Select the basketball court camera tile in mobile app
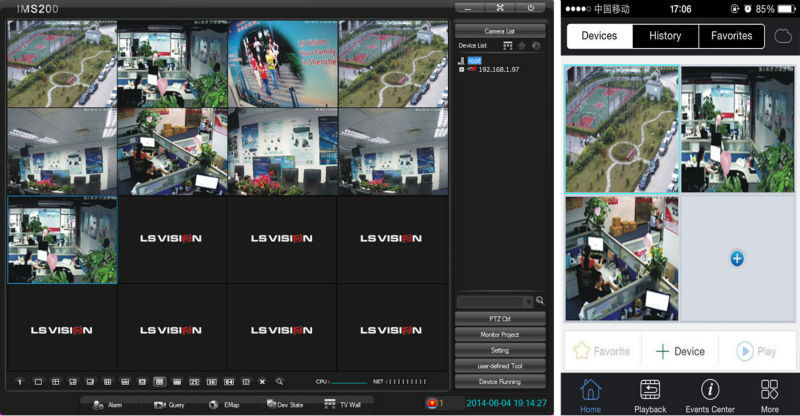This screenshot has height=416, width=800. pos(622,129)
